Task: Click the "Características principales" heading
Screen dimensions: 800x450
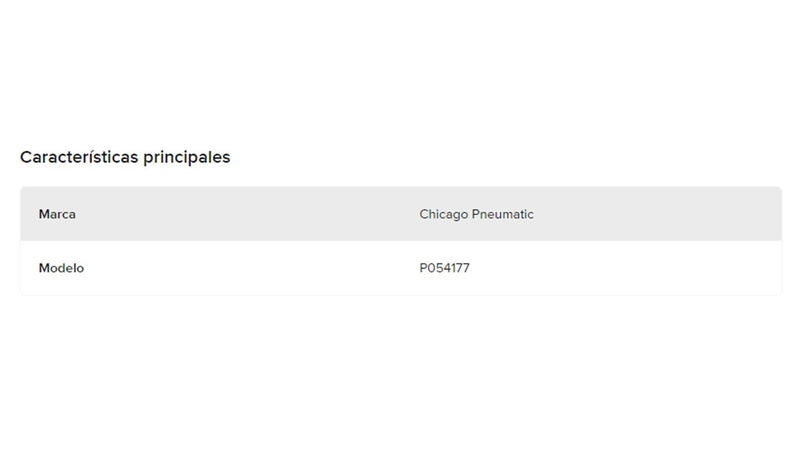Action: tap(125, 158)
